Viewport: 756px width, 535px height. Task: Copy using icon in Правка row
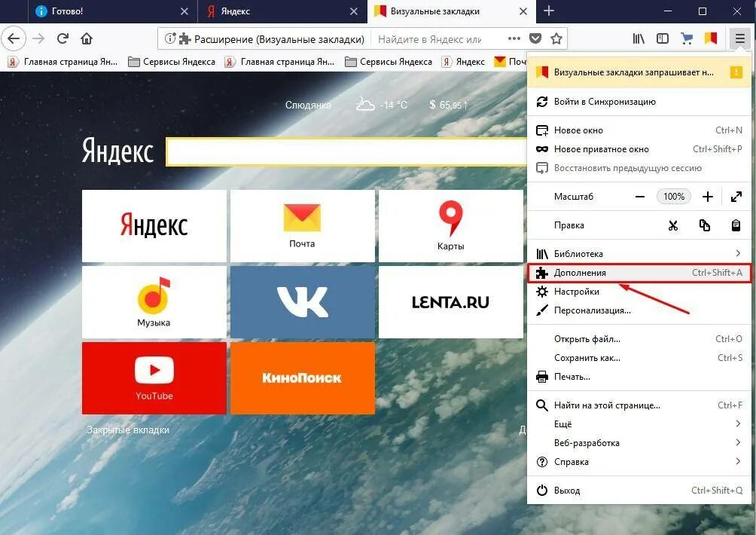704,225
